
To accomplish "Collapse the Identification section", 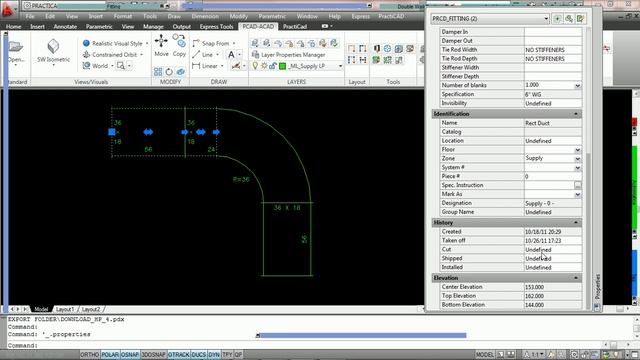I will tap(576, 114).
